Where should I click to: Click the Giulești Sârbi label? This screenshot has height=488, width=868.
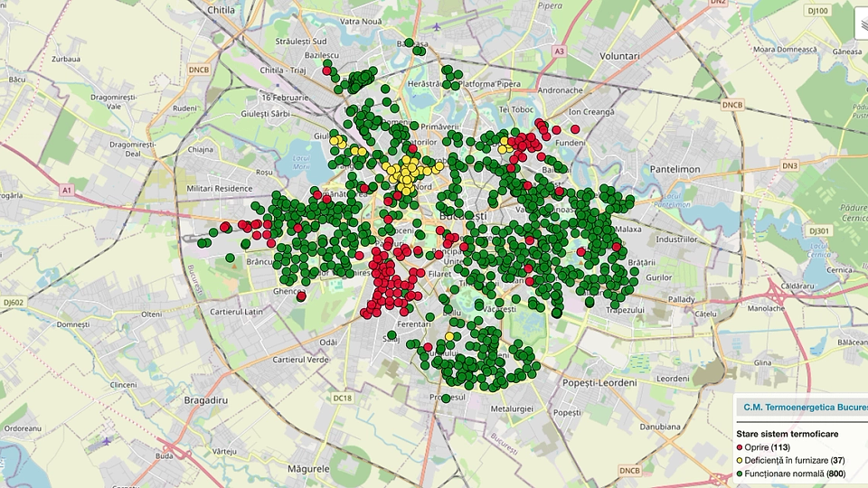(265, 114)
